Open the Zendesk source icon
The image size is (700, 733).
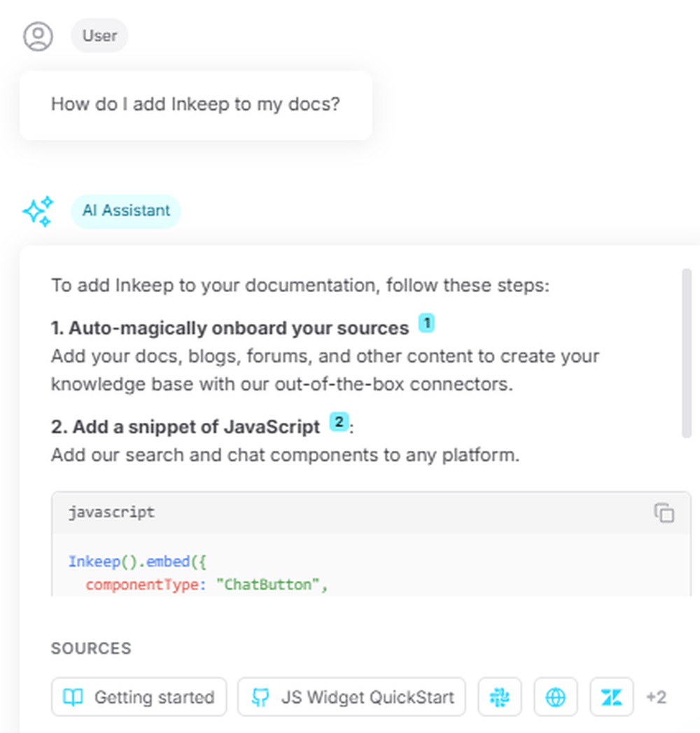coord(612,697)
